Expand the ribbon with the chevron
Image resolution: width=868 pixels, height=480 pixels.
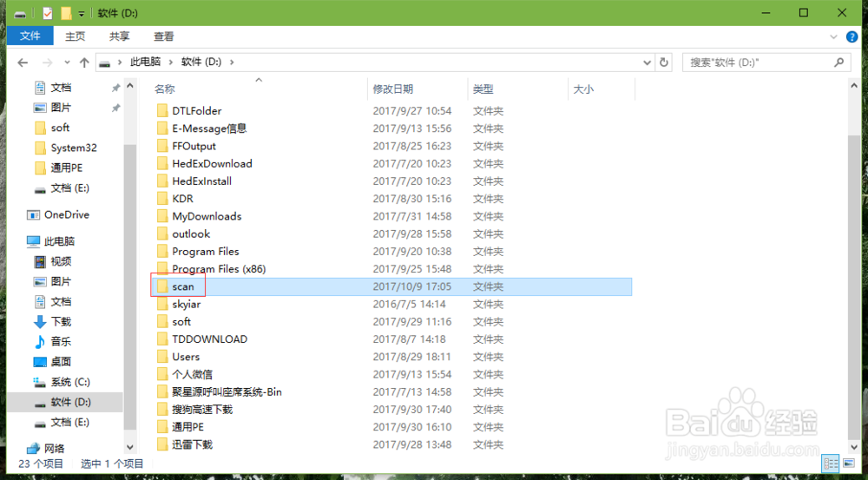click(833, 37)
